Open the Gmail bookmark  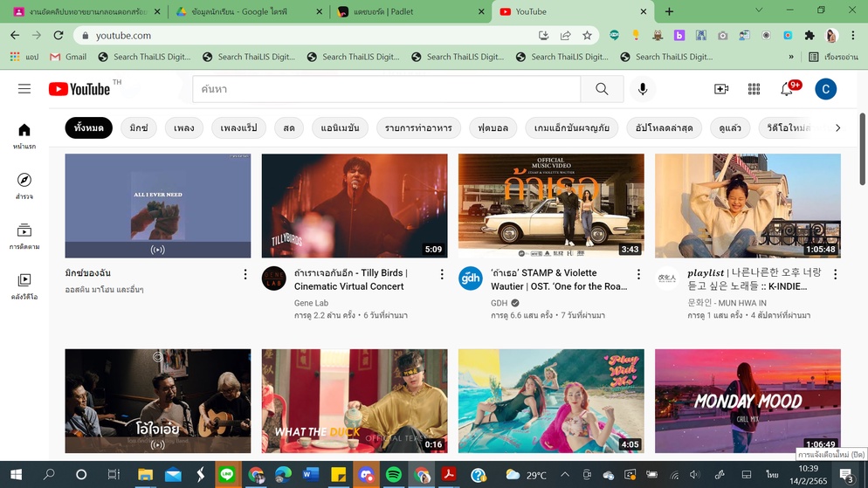[x=68, y=57]
